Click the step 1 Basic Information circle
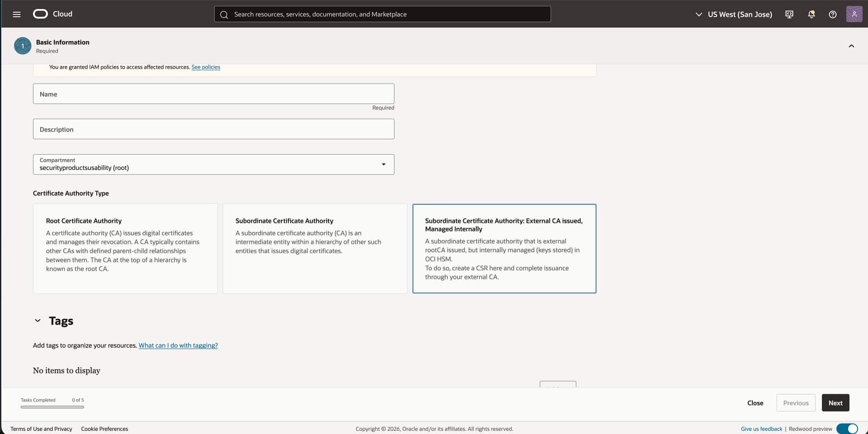Viewport: 868px width, 434px height. click(22, 46)
